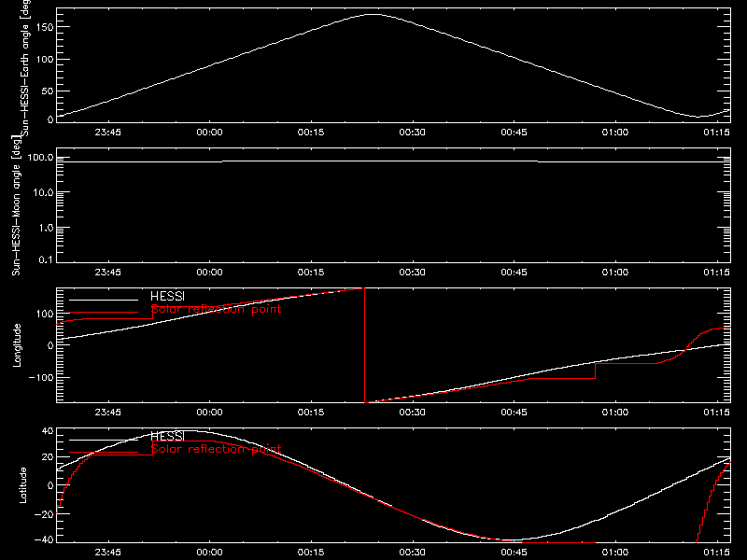Click white HESSI legend line in Longitude plot
Image resolution: width=747 pixels, height=560 pixels.
pyautogui.click(x=104, y=300)
